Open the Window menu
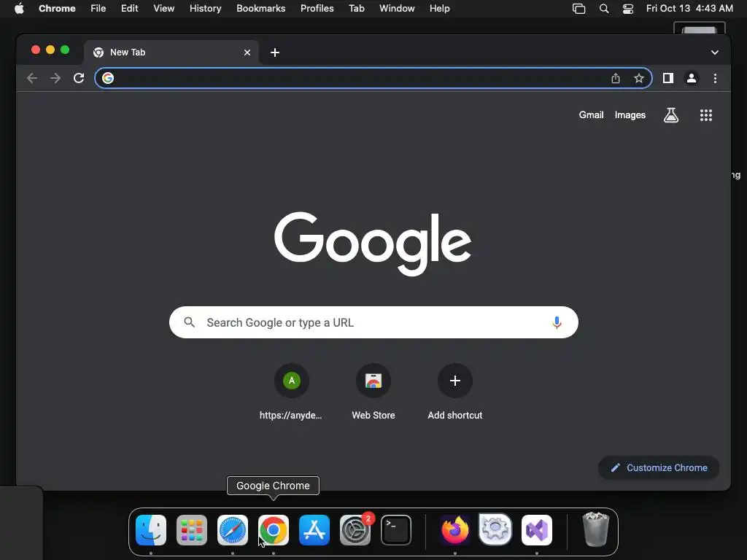This screenshot has height=560, width=747. tap(397, 9)
